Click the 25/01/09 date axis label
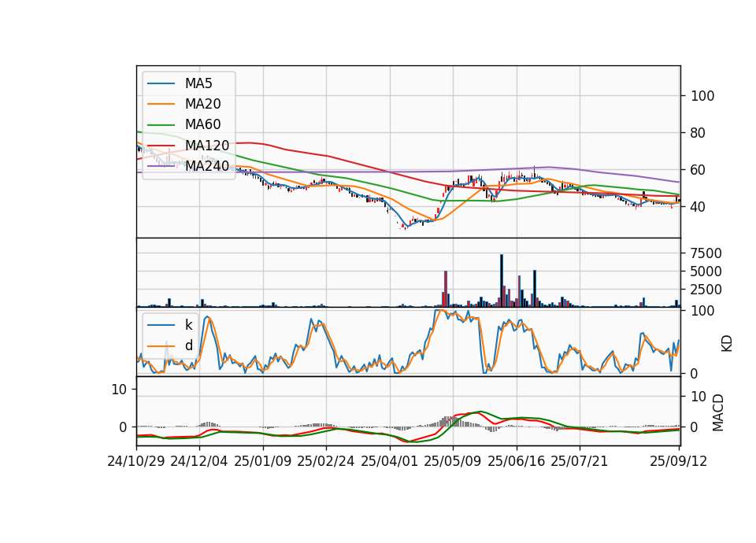756x543 pixels. click(263, 461)
